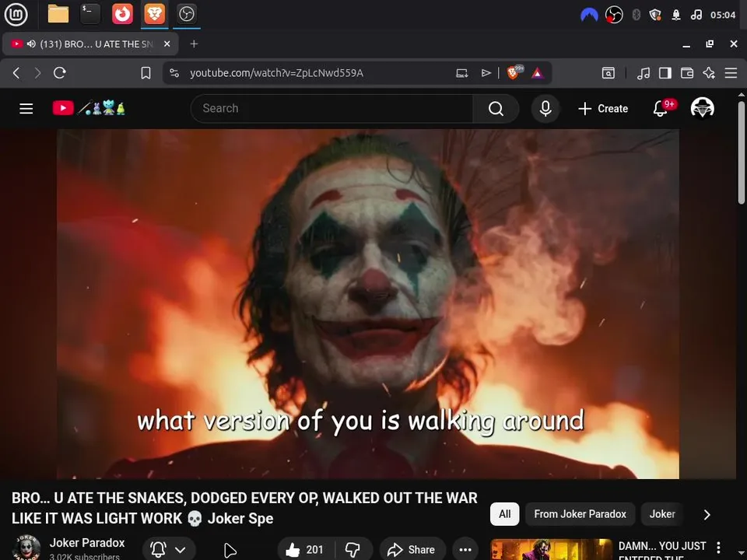Open the Brave main hamburger menu
The height and width of the screenshot is (560, 747).
pos(731,73)
